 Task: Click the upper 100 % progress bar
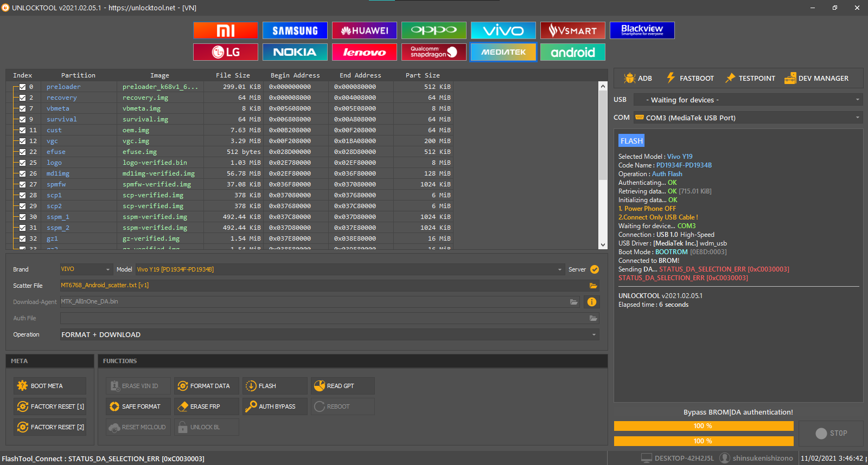click(x=704, y=426)
